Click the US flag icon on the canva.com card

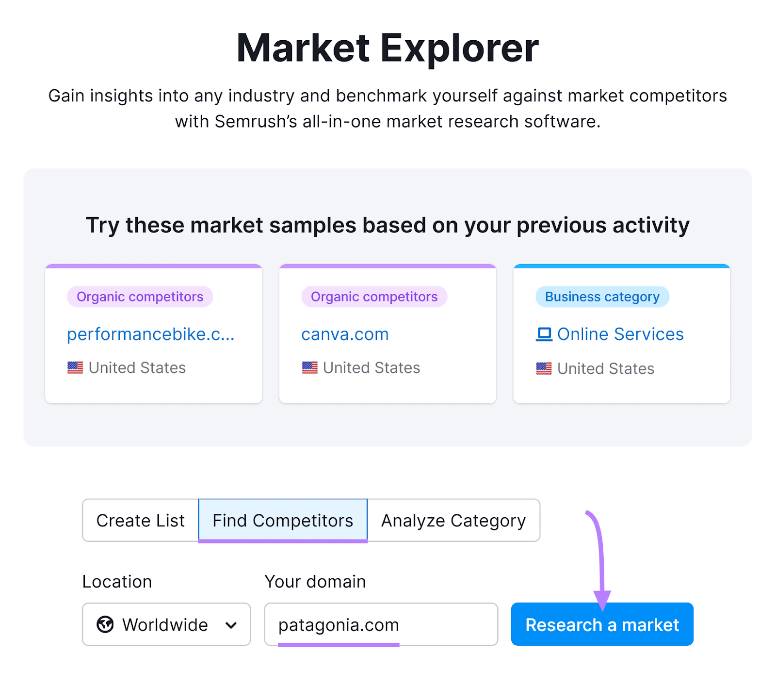click(310, 367)
